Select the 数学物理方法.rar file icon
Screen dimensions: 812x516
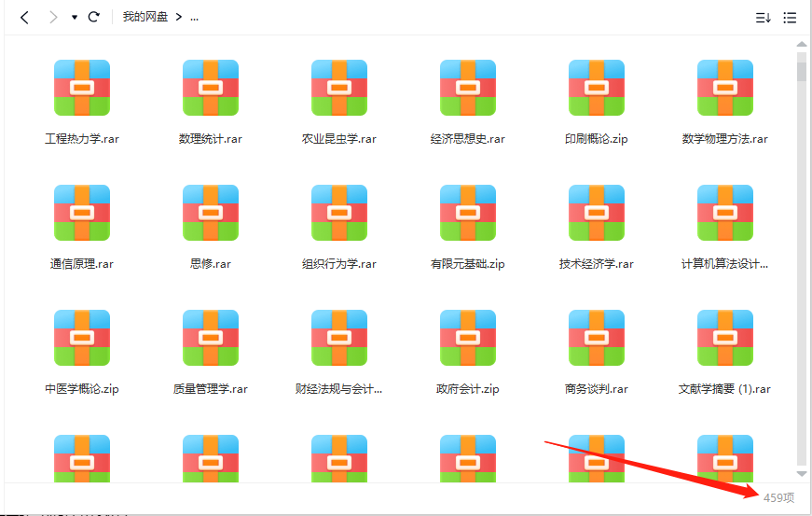(x=725, y=88)
